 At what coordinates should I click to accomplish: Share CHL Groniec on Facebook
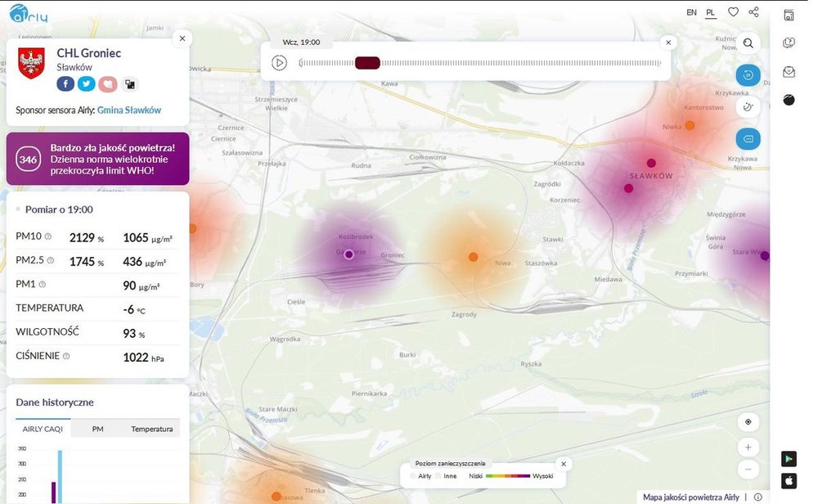tap(65, 84)
